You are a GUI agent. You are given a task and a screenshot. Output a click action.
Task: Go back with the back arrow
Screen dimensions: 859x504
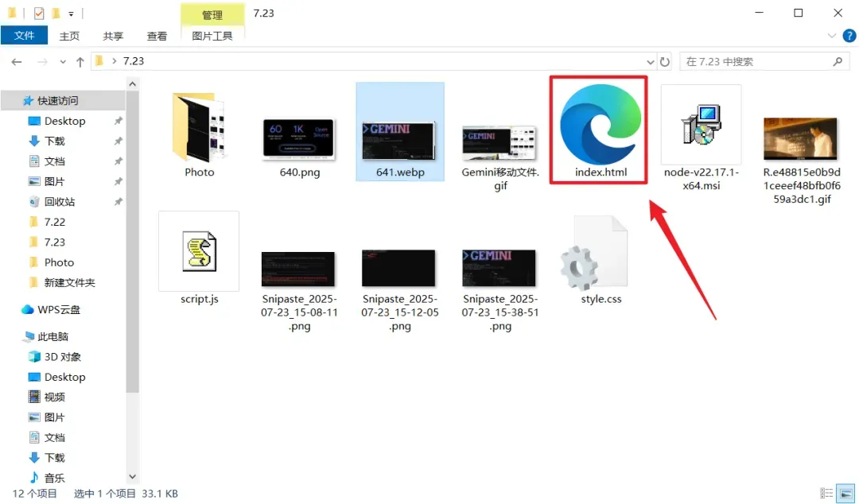17,62
